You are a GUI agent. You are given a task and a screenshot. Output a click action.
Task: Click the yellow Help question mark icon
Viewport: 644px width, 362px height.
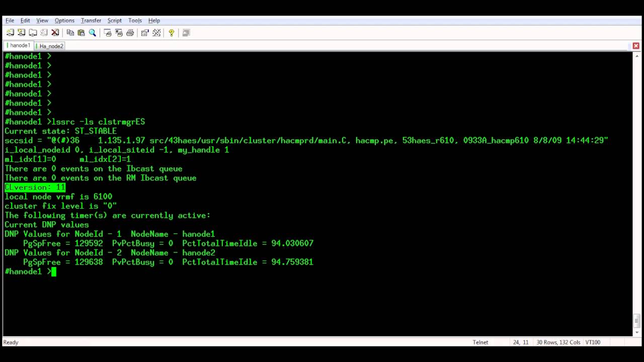[x=172, y=33]
